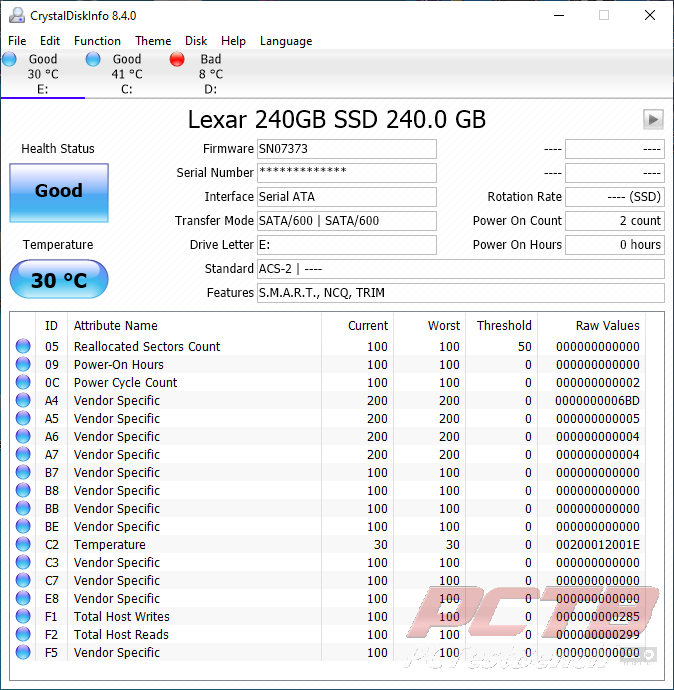The height and width of the screenshot is (690, 674).
Task: Click the CrystalDiskInfo app icon in title bar
Action: [x=17, y=15]
